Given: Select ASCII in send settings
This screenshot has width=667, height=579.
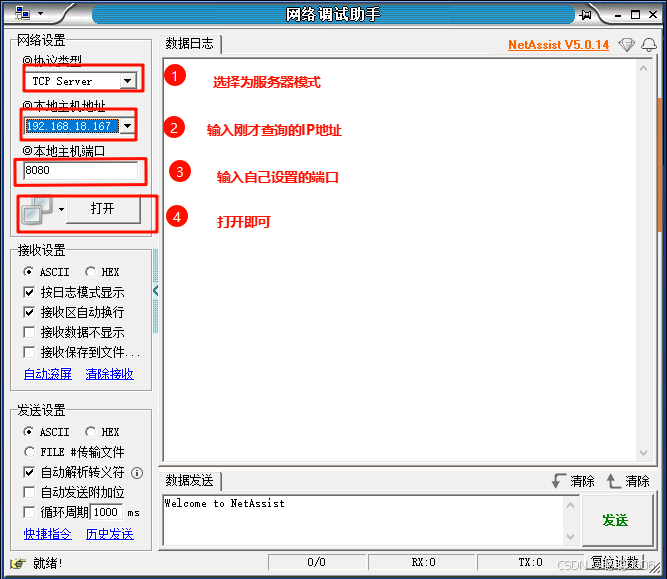Looking at the screenshot, I should [x=46, y=432].
